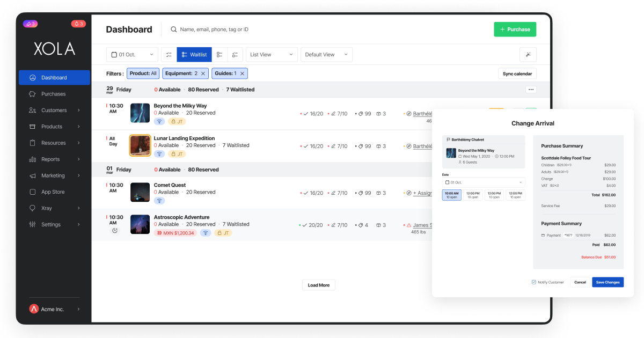The width and height of the screenshot is (644, 338).
Task: Click the Load More button
Action: coord(319,285)
